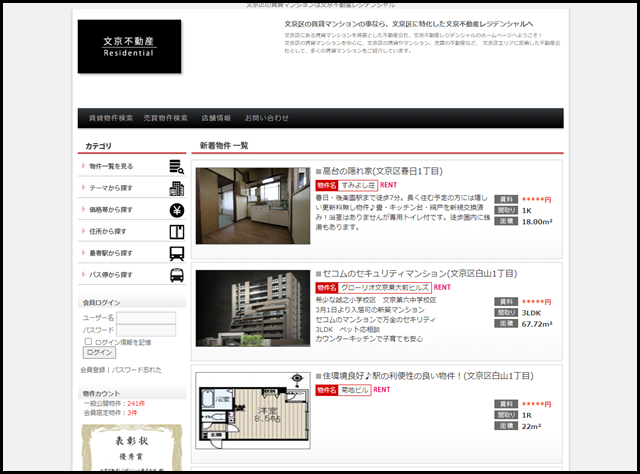Expand the 物件一覧を見る category arrow
Image resolution: width=640 pixels, height=474 pixels.
click(x=83, y=166)
